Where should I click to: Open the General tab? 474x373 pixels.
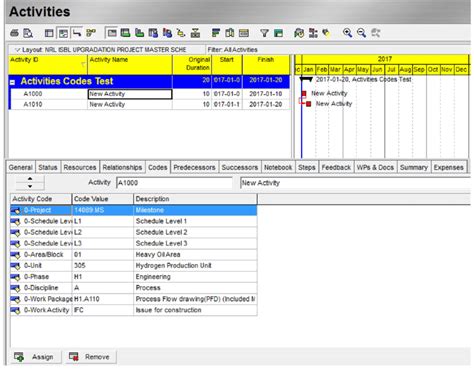[x=21, y=167]
